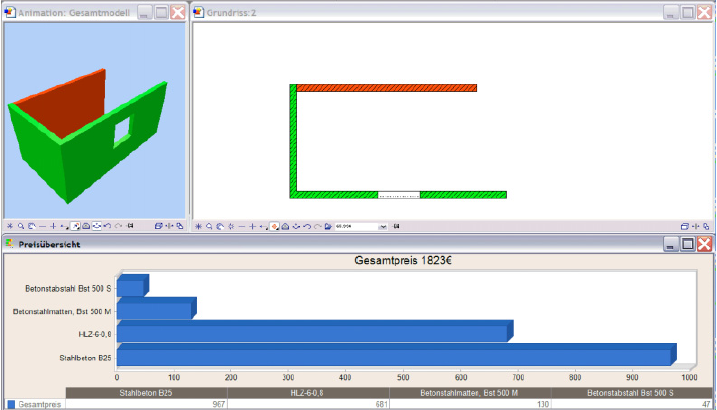Click the first star icon in the Grundriss toolbar

coord(198,227)
